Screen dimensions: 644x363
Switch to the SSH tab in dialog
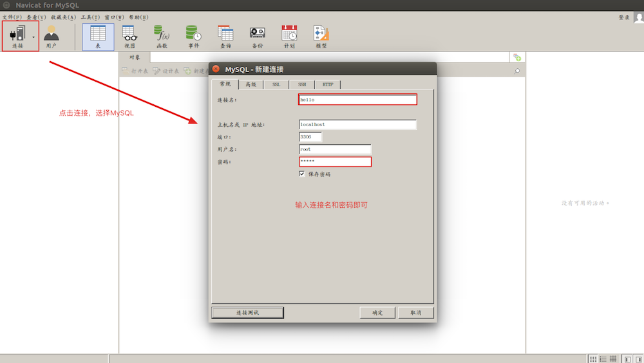301,84
